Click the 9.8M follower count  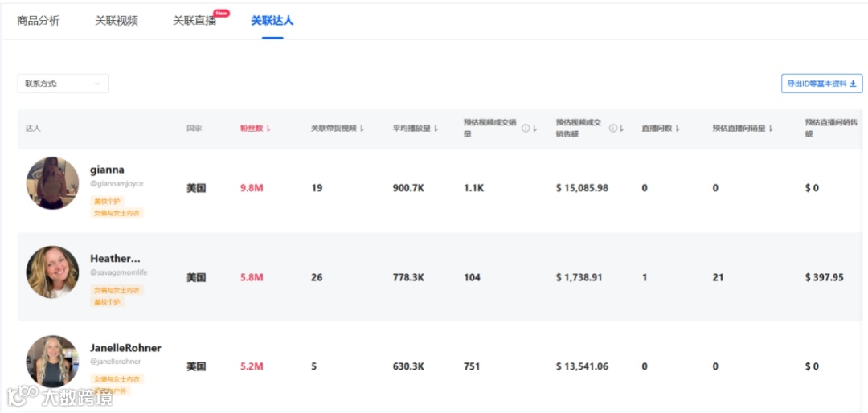click(252, 188)
